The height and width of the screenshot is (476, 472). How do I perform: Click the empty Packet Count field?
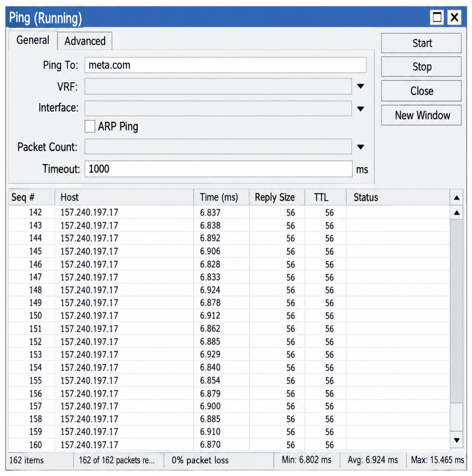(x=218, y=147)
